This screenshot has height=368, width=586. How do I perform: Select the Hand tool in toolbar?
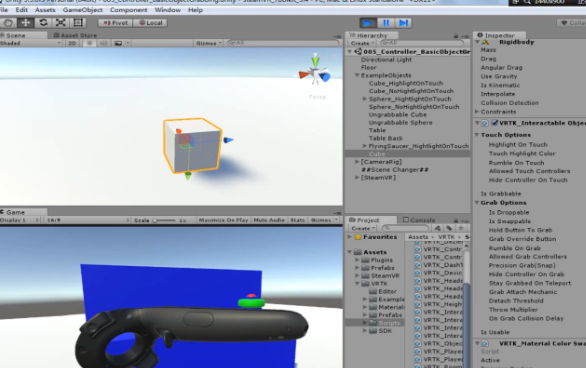coord(8,23)
